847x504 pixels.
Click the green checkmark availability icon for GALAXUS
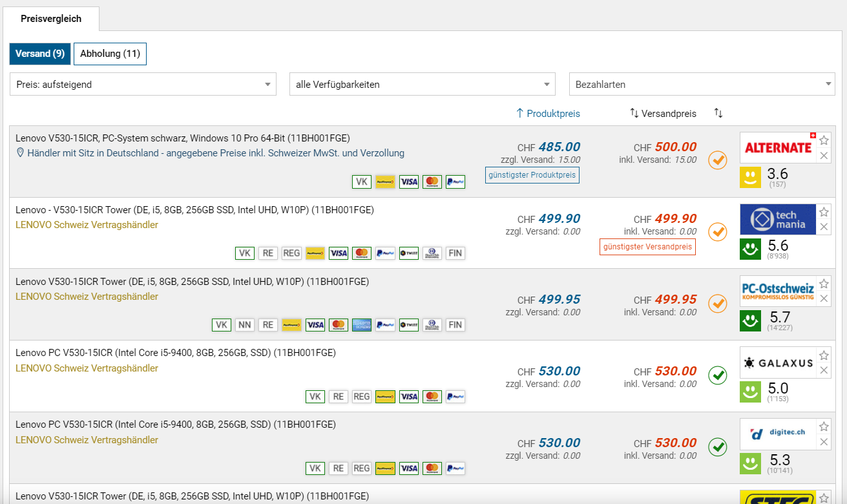tap(718, 375)
